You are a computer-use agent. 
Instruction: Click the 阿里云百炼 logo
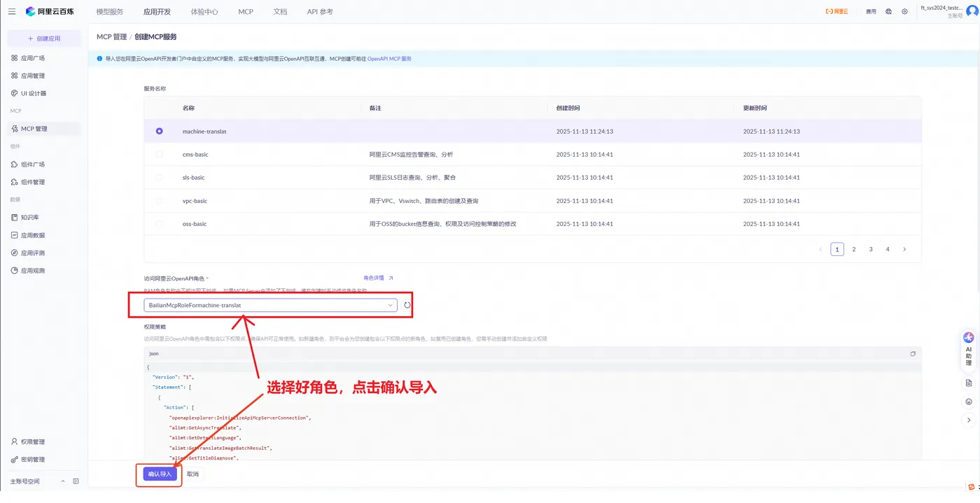point(50,11)
